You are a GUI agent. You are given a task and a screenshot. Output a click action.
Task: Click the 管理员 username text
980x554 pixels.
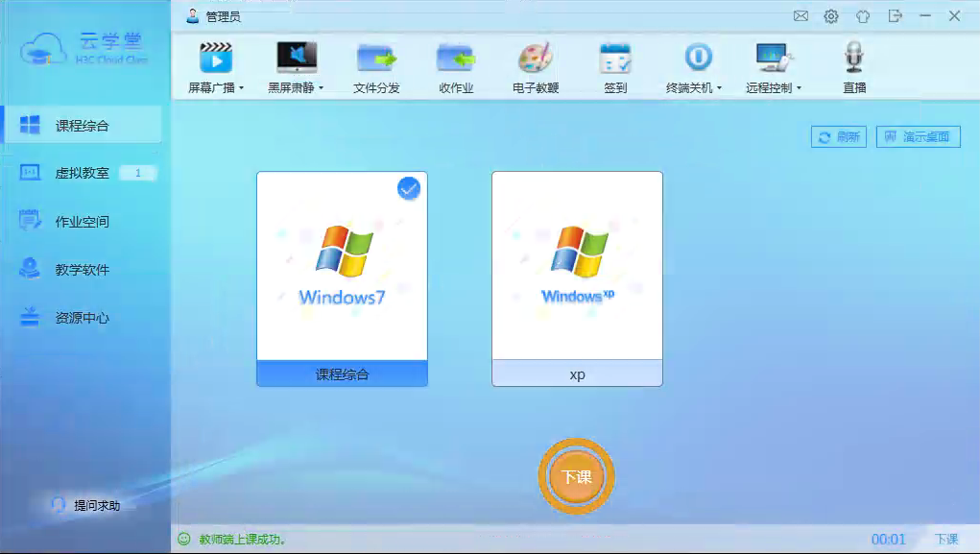coord(223,17)
